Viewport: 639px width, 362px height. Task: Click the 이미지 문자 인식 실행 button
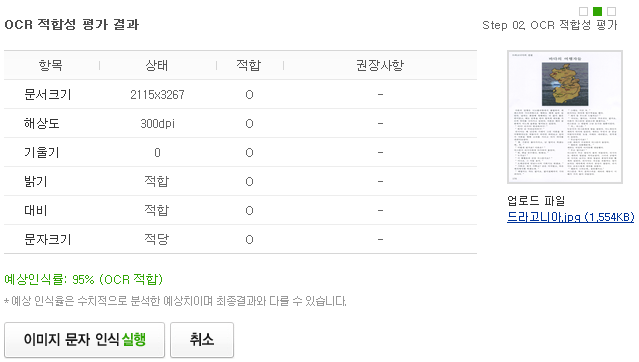84,340
